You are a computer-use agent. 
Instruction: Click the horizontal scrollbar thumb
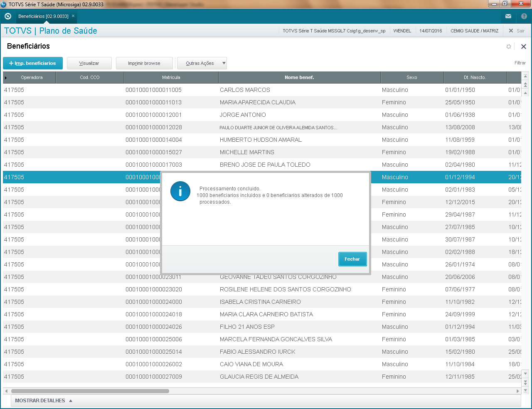(x=90, y=391)
